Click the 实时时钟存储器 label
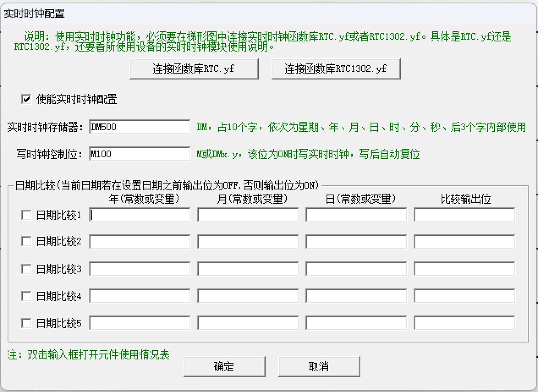The width and height of the screenshot is (538, 392). 46,127
